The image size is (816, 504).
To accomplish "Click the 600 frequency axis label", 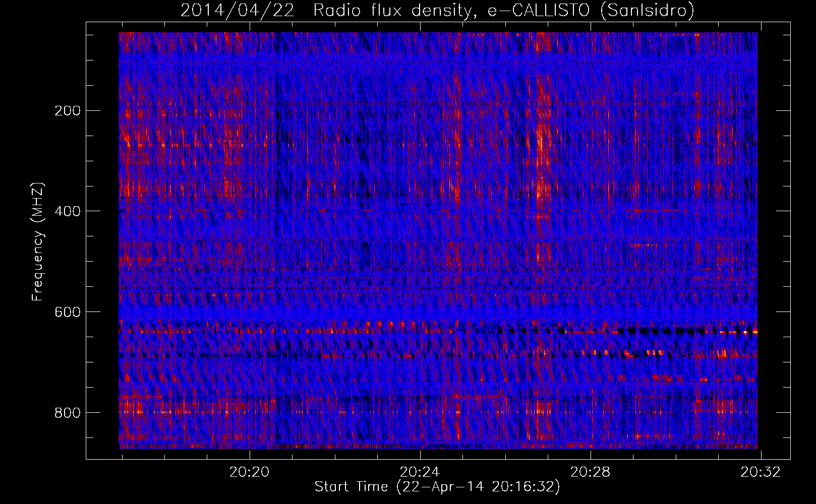I will [x=67, y=312].
